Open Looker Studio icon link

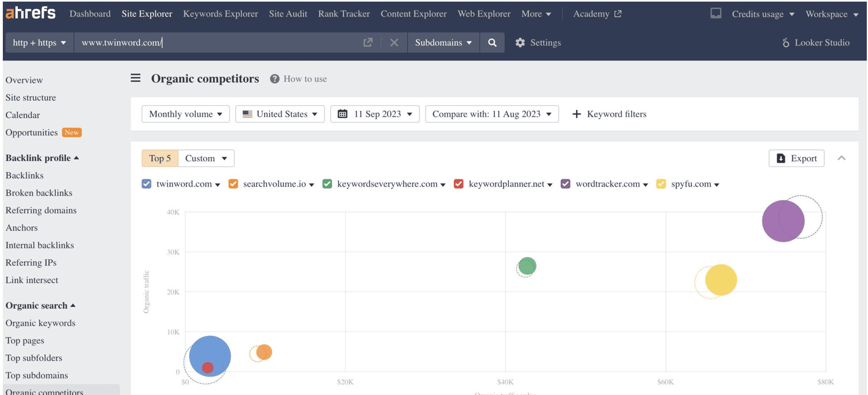[785, 42]
